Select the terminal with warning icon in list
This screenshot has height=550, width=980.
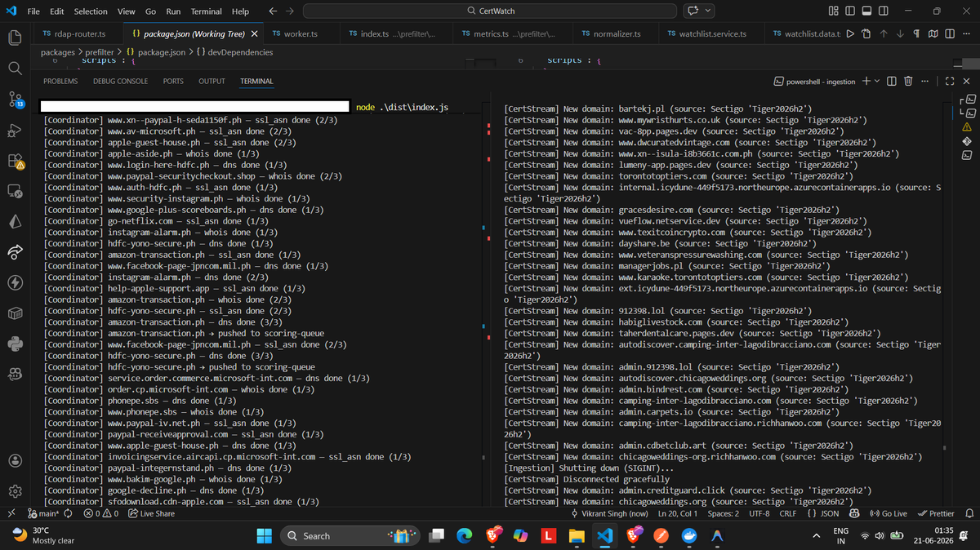click(966, 126)
